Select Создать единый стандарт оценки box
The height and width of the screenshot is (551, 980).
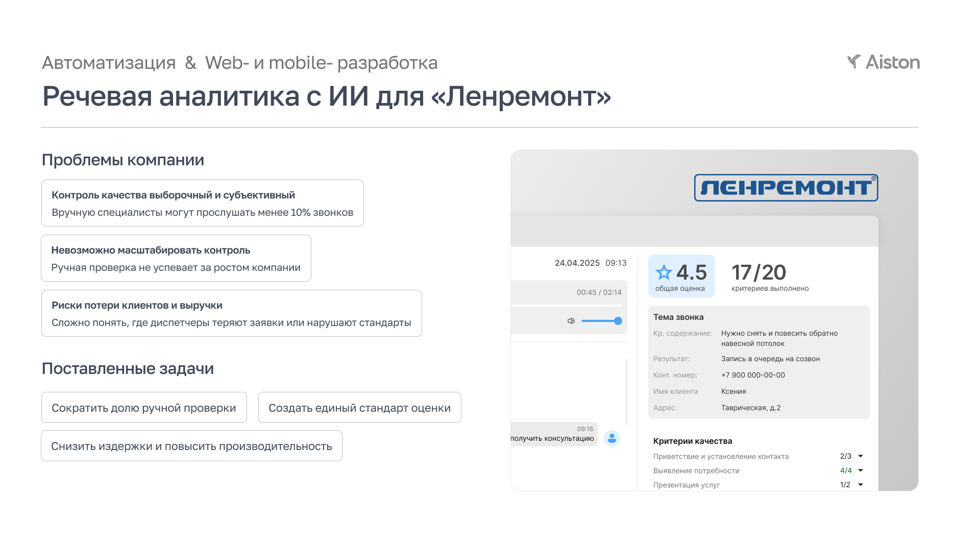tap(359, 408)
